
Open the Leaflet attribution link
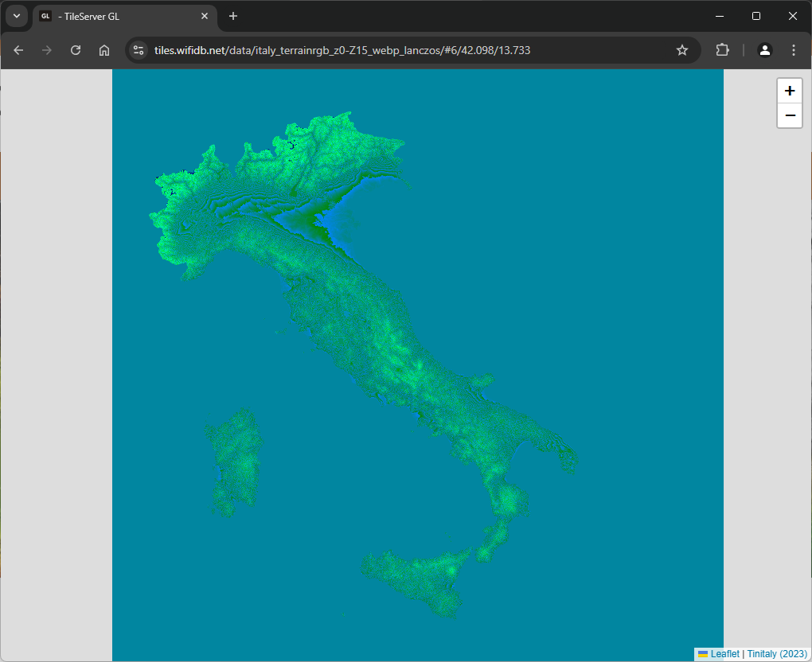(x=724, y=654)
